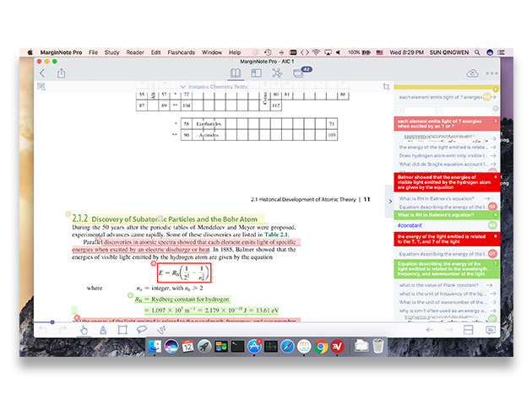532x399 pixels.
Task: Open Terminal from the Dock
Action: click(x=237, y=346)
